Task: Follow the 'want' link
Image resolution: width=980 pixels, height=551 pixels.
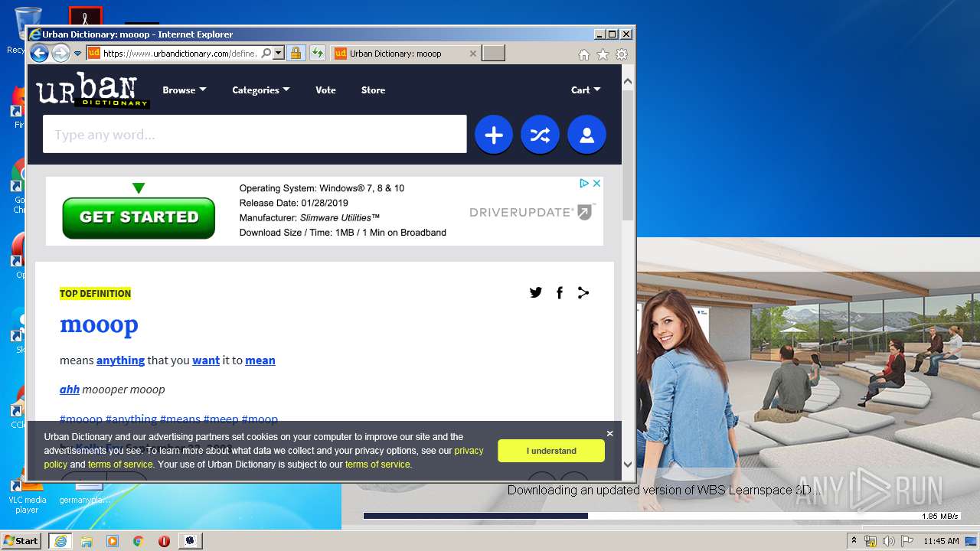Action: [206, 360]
